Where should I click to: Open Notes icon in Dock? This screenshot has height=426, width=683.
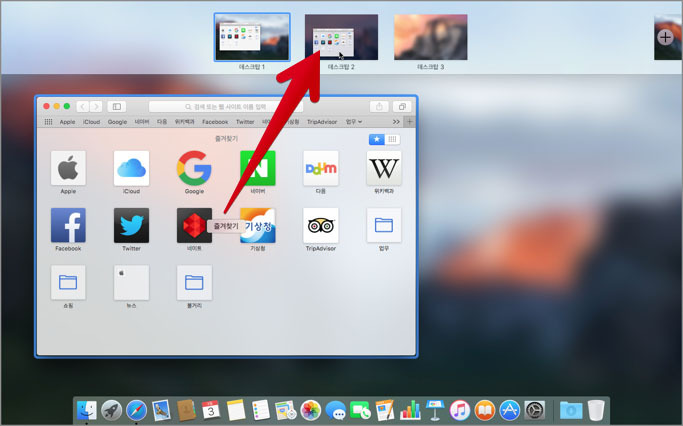236,410
